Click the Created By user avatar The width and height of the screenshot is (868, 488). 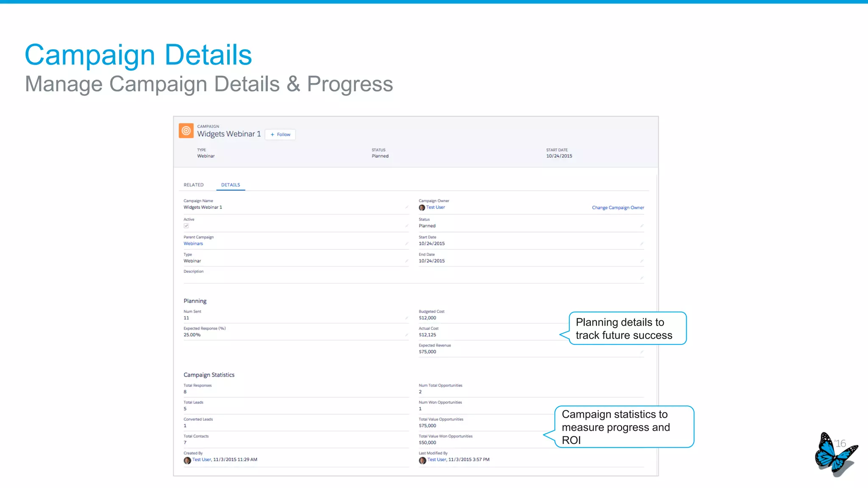click(x=187, y=460)
